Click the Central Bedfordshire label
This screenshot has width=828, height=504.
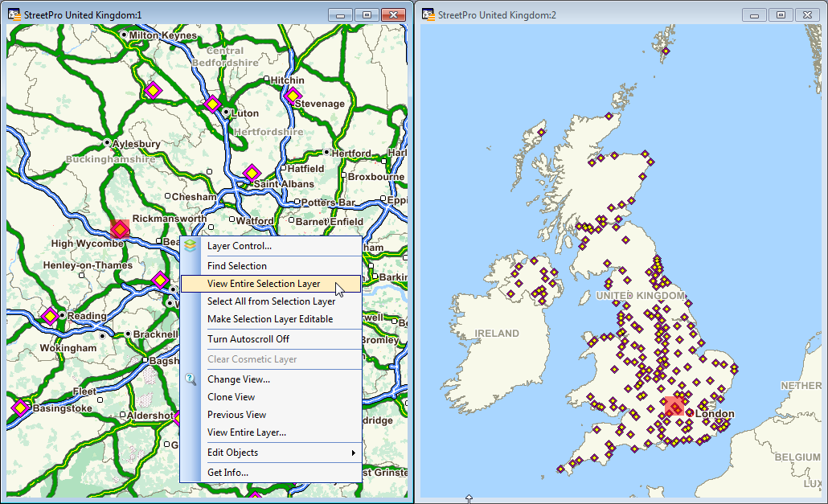tap(225, 56)
